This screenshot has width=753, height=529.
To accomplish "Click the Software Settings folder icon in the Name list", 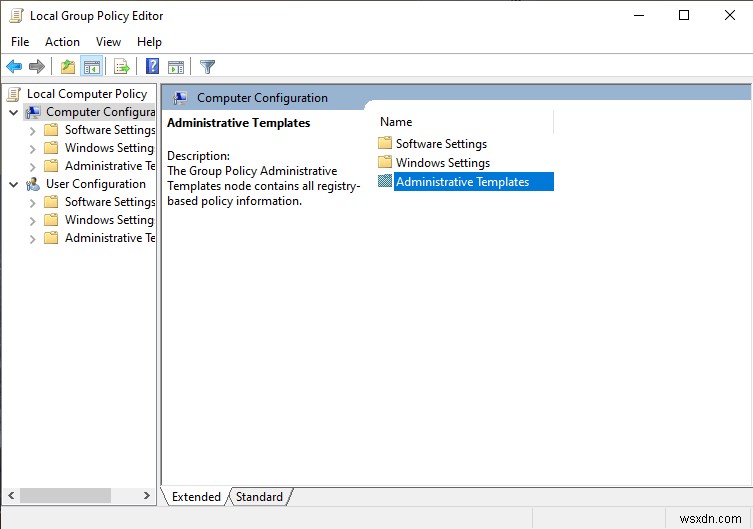I will (x=385, y=143).
